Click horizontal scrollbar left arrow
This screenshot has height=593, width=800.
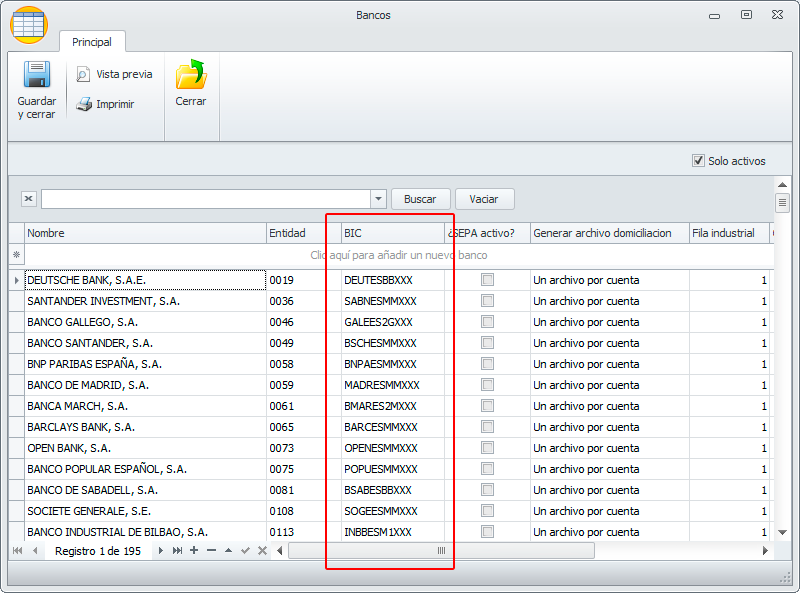click(280, 551)
